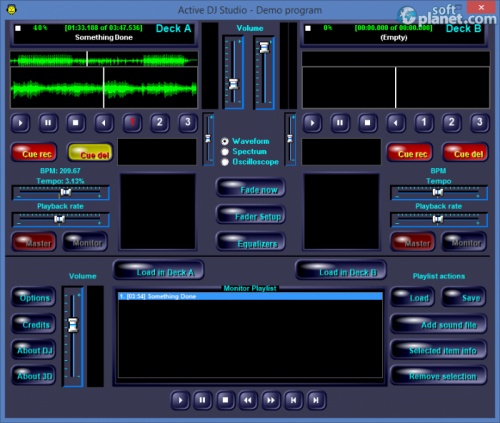Toggle Monitor output for Deck B
The image size is (500, 423).
[464, 242]
